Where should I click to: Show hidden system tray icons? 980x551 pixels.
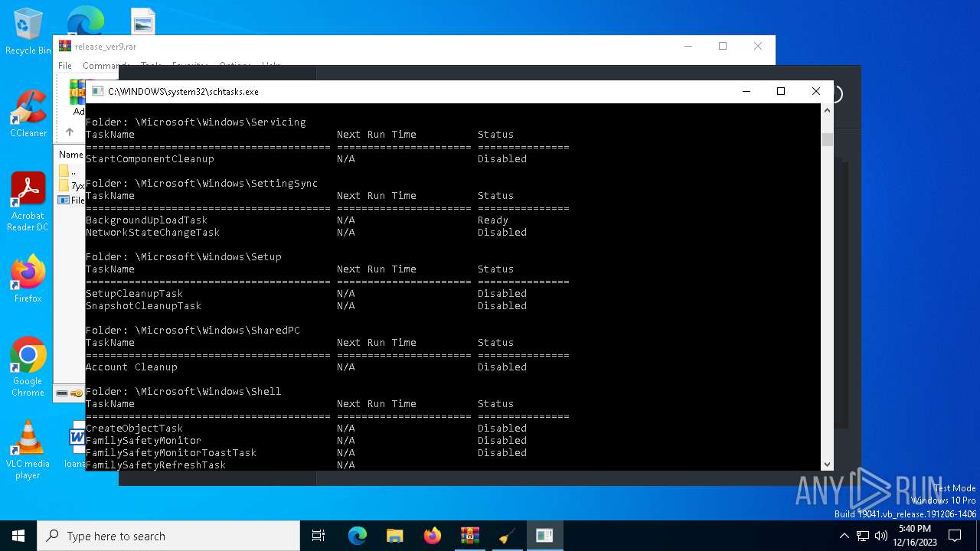pyautogui.click(x=844, y=536)
